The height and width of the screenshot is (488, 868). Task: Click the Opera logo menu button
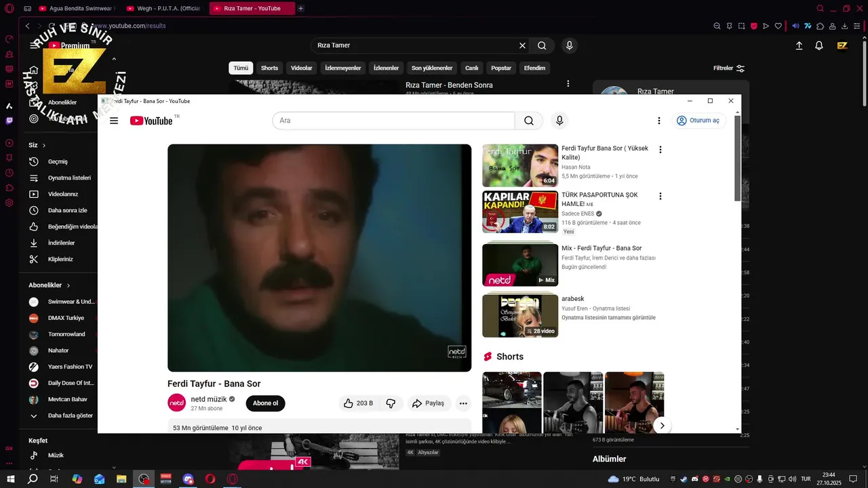pos(9,9)
